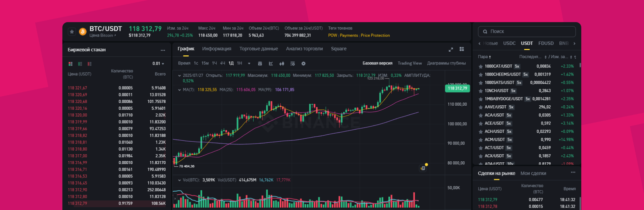Select the 1Ч chart interval
The width and height of the screenshot is (644, 210).
click(214, 63)
